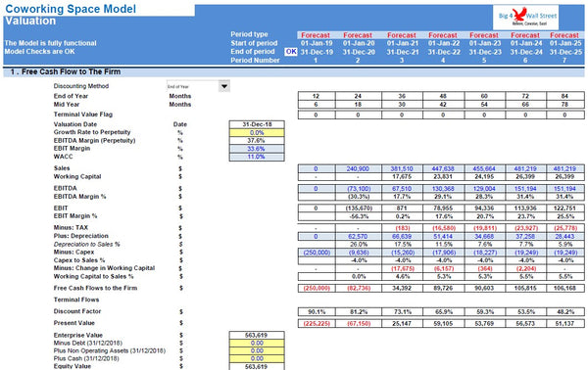
Task: Select the EBIT Margin 33.6% cell
Action: click(257, 149)
